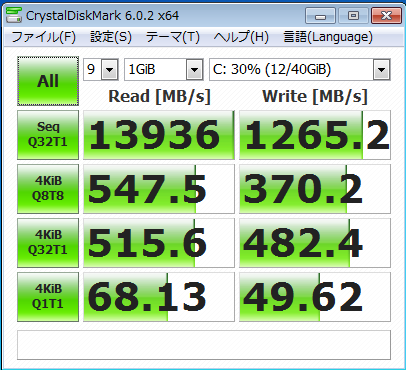Click the empty comment field at bottom

coord(204,345)
